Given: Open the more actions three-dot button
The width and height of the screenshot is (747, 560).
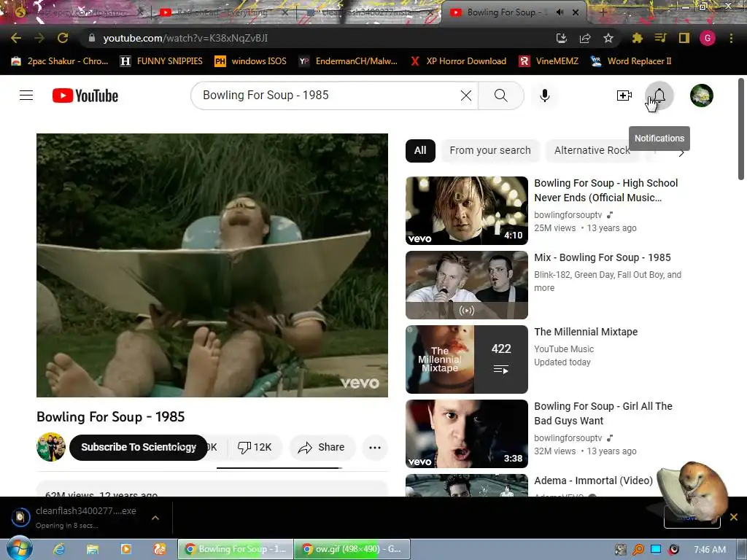Looking at the screenshot, I should coord(375,447).
